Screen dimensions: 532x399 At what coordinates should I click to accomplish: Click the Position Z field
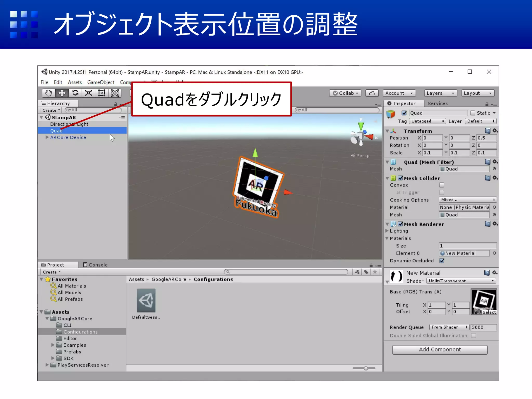pyautogui.click(x=487, y=138)
